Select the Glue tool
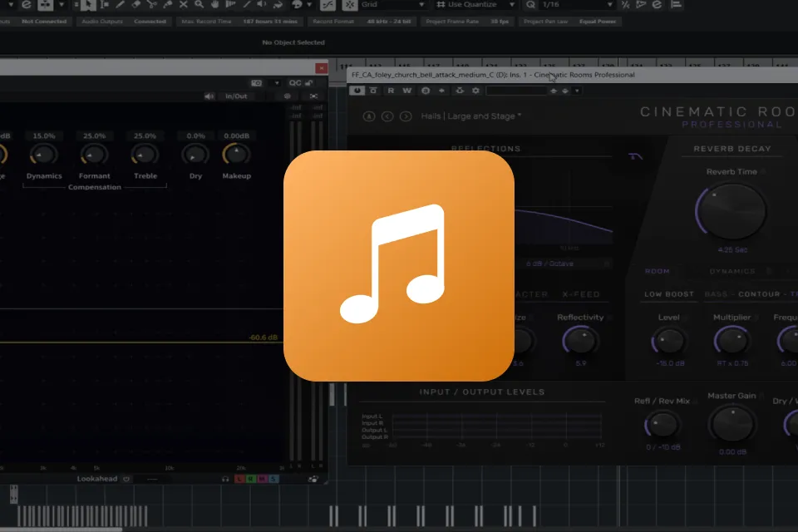798x532 pixels. click(x=167, y=5)
